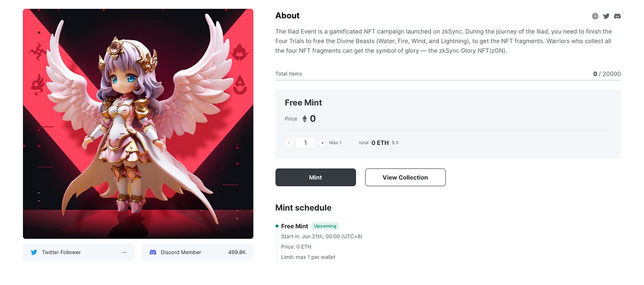Click the Twitter bird in Twitter Follower card
The width and height of the screenshot is (644, 285).
34,252
